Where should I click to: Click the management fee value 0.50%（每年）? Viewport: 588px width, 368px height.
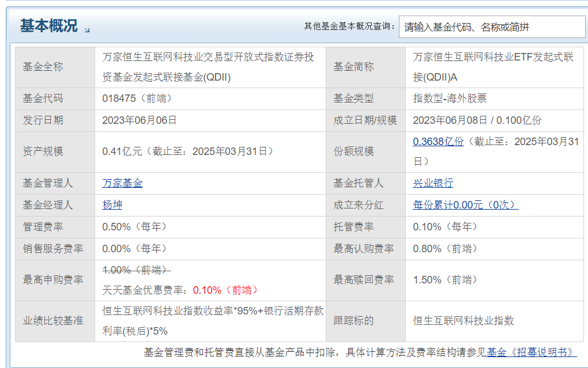point(135,227)
